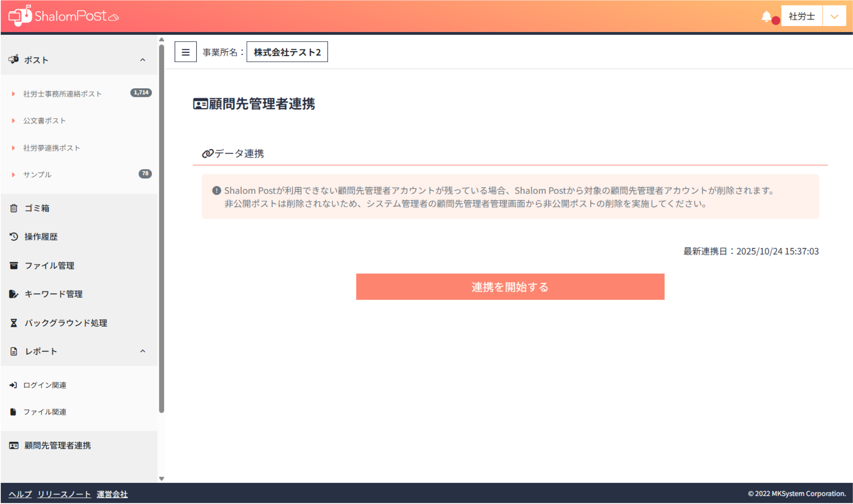This screenshot has width=853, height=504.
Task: Open ログイン関連 report
Action: pos(44,385)
